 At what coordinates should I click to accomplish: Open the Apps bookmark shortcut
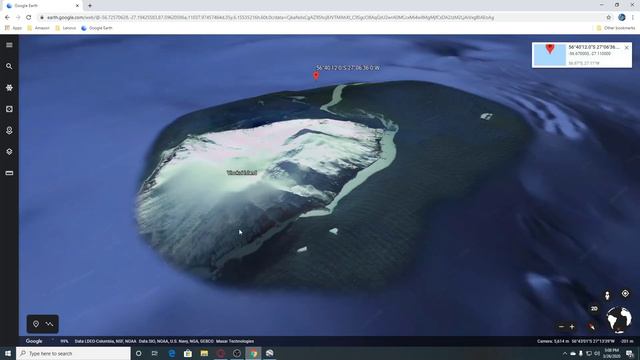pyautogui.click(x=13, y=28)
